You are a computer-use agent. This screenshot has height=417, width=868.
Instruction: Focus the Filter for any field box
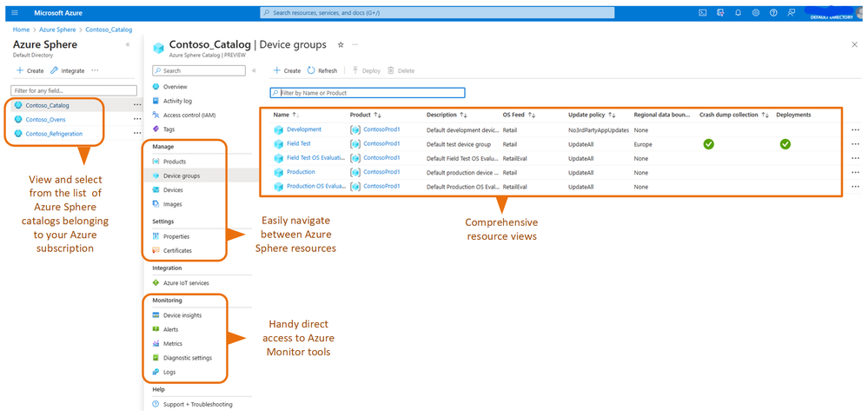pyautogui.click(x=74, y=90)
